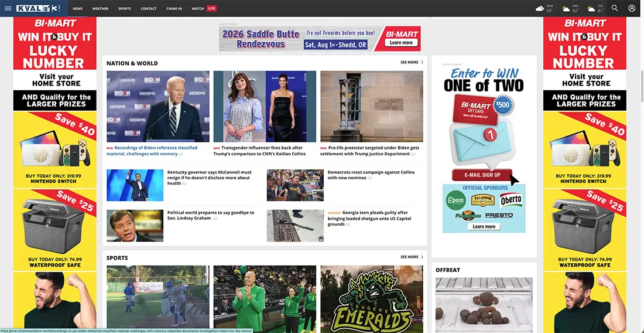Screen dimensions: 644x333
Task: Open the Chime In menu item
Action: click(x=174, y=8)
